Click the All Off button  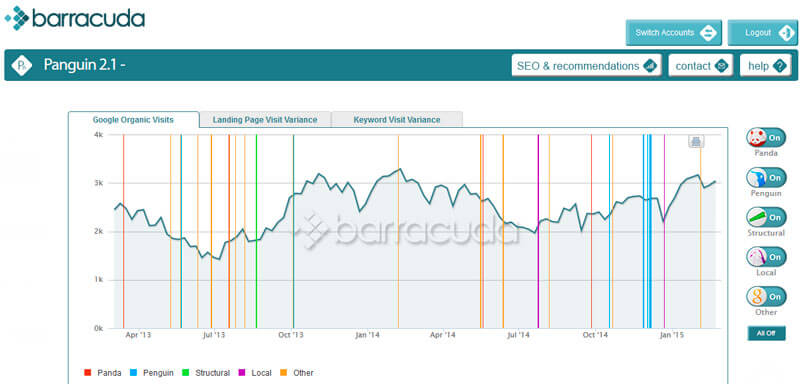pyautogui.click(x=766, y=333)
